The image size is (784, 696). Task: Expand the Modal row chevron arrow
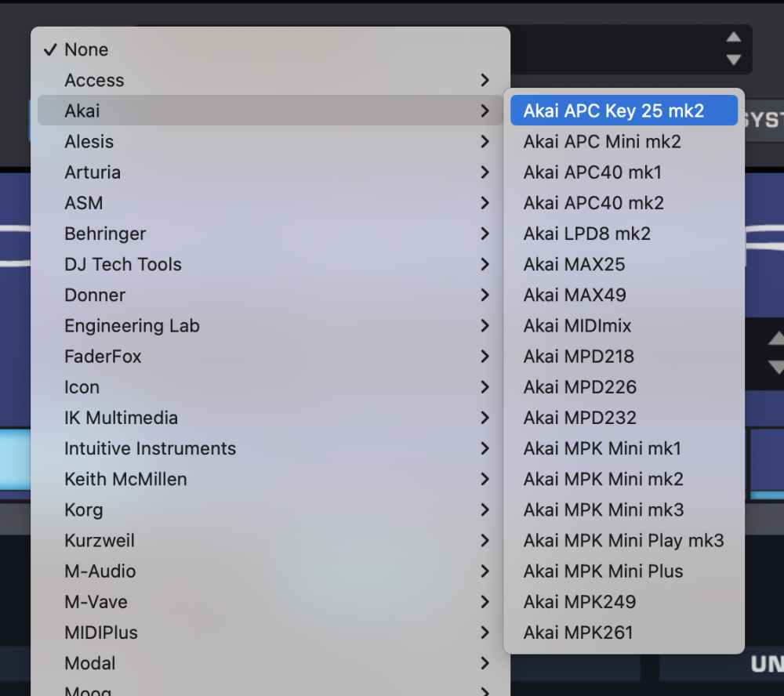coord(485,663)
